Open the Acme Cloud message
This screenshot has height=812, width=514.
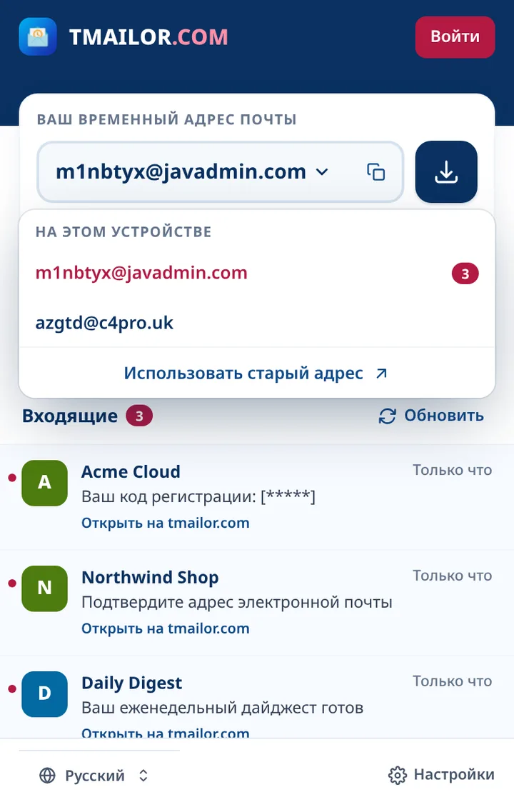coord(257,497)
